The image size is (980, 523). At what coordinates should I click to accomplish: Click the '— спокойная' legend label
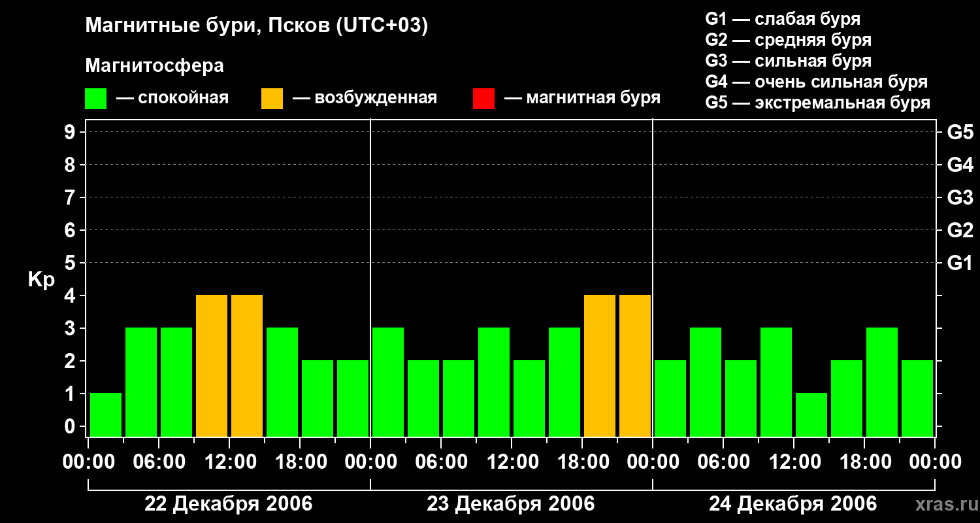172,98
